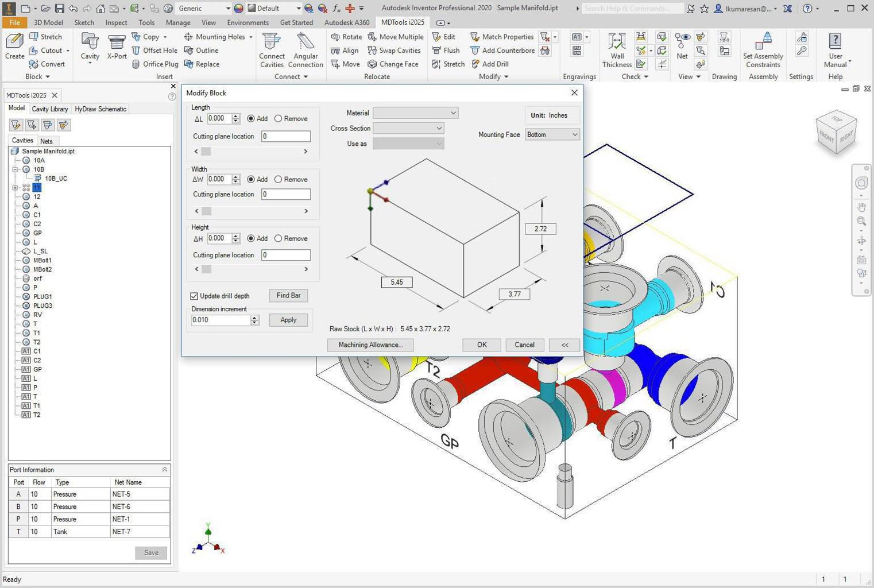874x588 pixels.
Task: Click the Orifice Plug tool
Action: [x=154, y=64]
